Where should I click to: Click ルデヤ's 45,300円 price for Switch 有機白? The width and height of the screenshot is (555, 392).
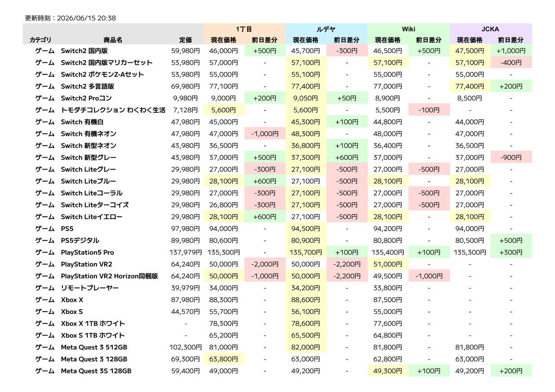pyautogui.click(x=305, y=122)
